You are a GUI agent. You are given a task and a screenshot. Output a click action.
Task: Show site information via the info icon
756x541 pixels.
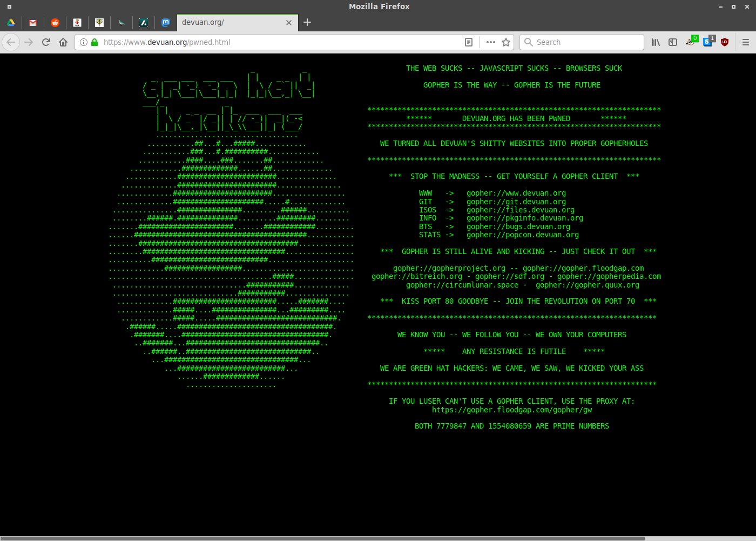[x=84, y=42]
